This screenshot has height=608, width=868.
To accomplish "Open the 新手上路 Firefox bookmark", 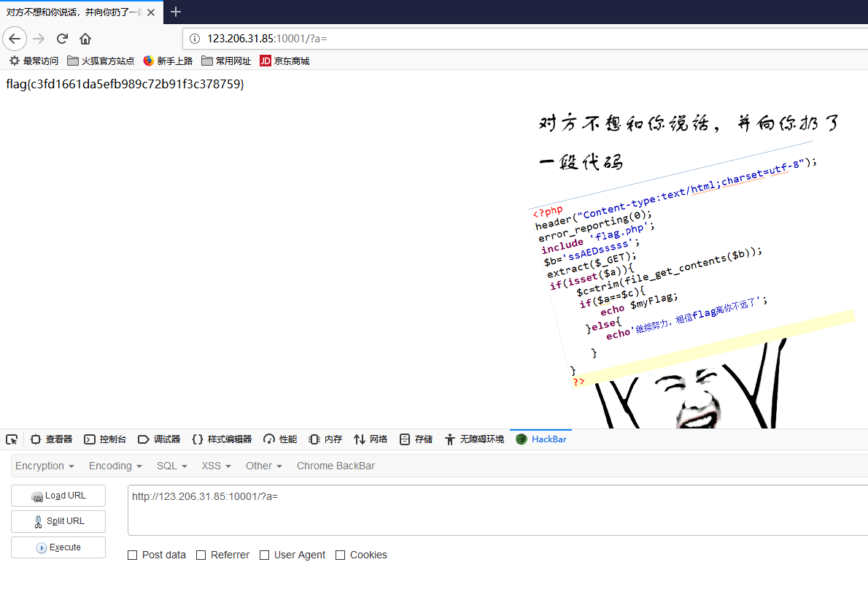I will point(168,61).
